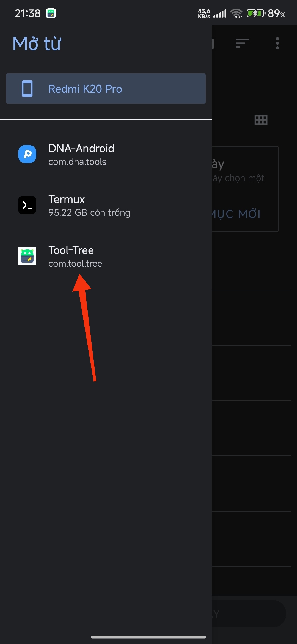Screen dimensions: 297x644
Task: Tap the Termux terminal icon
Action: point(27,205)
